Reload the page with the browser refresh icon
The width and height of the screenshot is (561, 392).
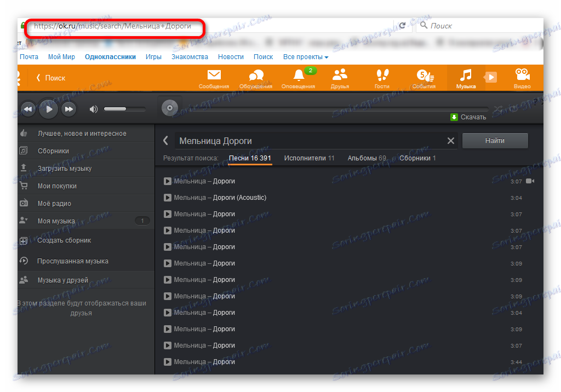pyautogui.click(x=403, y=25)
